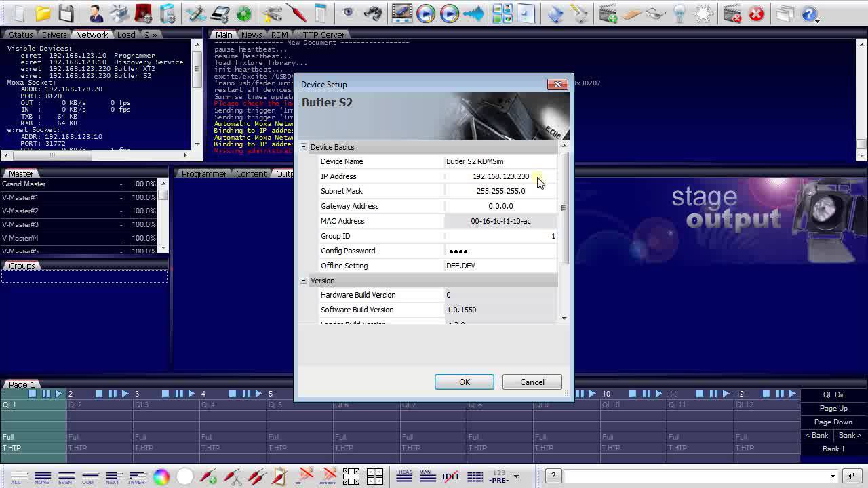Open the command line history dropdown
This screenshot has width=868, height=488.
[833, 476]
